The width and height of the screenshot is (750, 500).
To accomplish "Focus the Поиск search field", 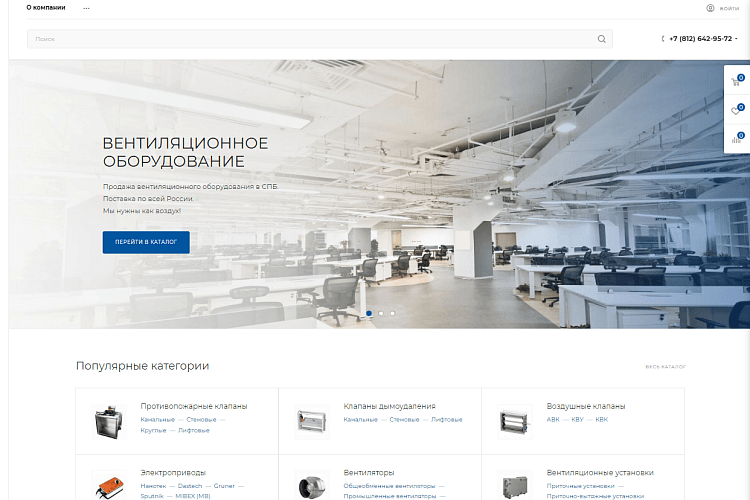I will tap(320, 39).
